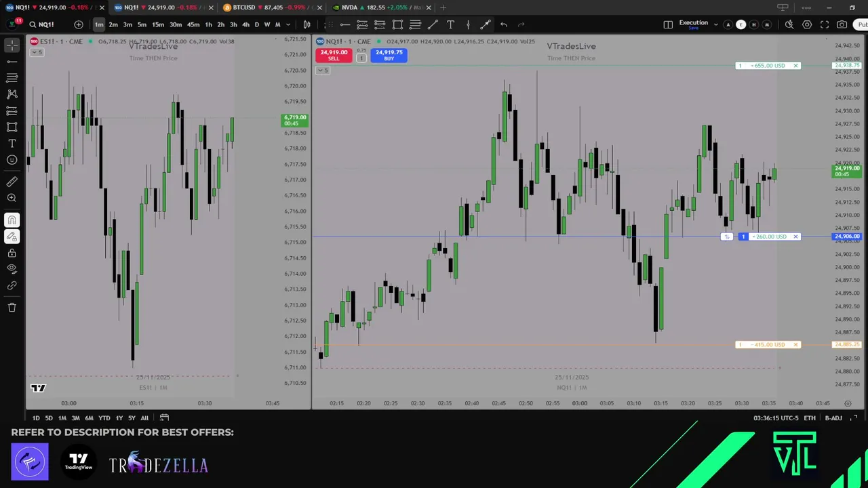868x488 pixels.
Task: Open the drawing sync link icon
Action: (12, 285)
